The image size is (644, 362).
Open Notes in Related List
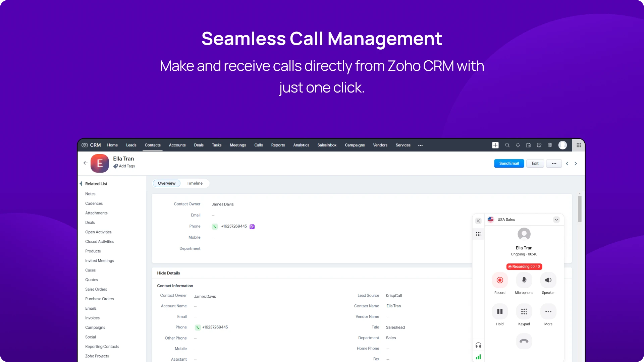tap(90, 194)
